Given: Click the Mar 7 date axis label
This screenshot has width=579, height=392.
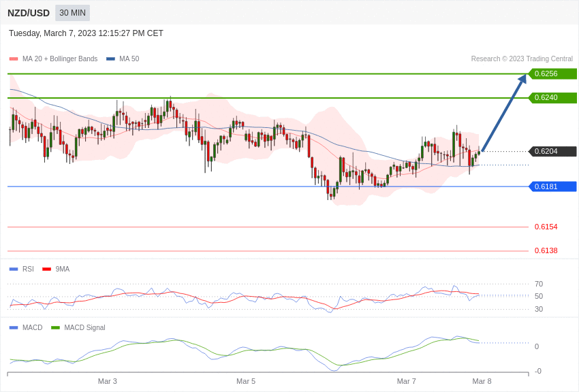Looking at the screenshot, I should click(406, 381).
